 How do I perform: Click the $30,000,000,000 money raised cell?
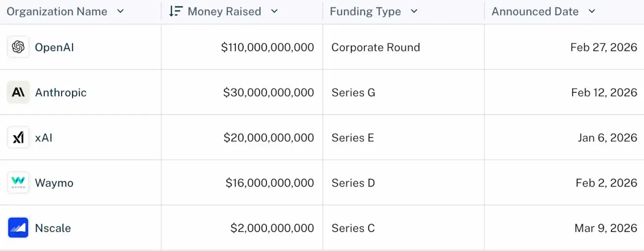pyautogui.click(x=268, y=93)
